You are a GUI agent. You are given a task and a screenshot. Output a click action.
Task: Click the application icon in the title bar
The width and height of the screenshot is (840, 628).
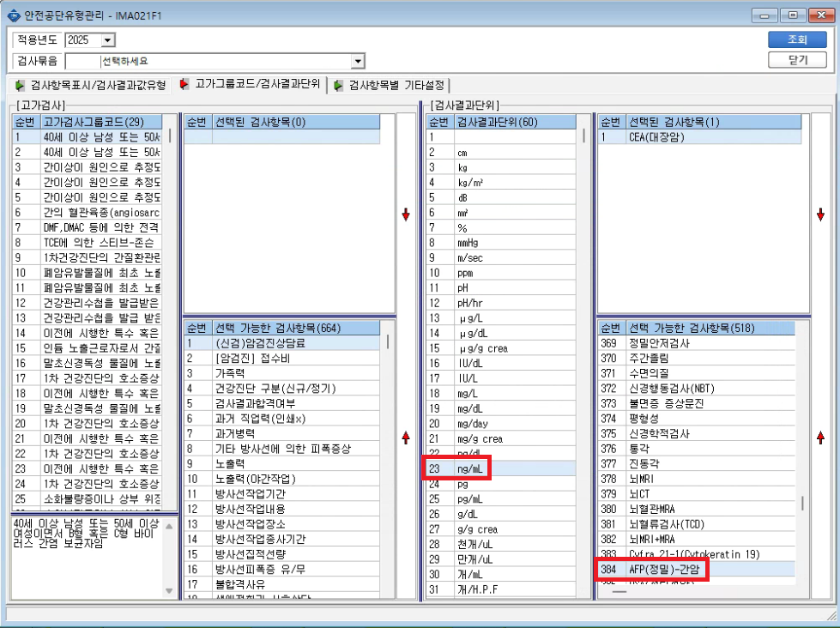click(x=14, y=15)
